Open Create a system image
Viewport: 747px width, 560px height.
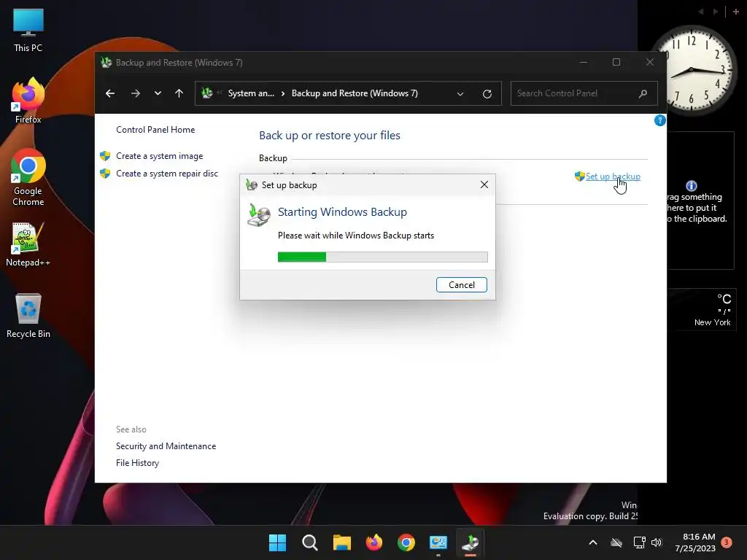(160, 156)
